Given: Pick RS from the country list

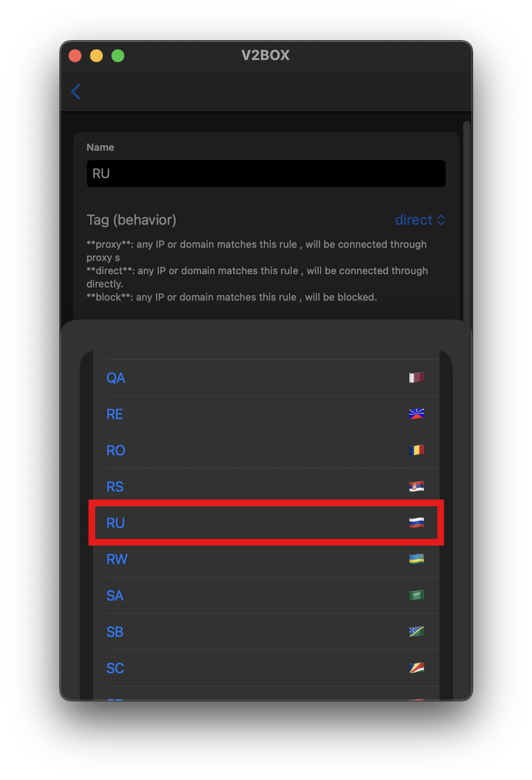Looking at the screenshot, I should [x=115, y=487].
